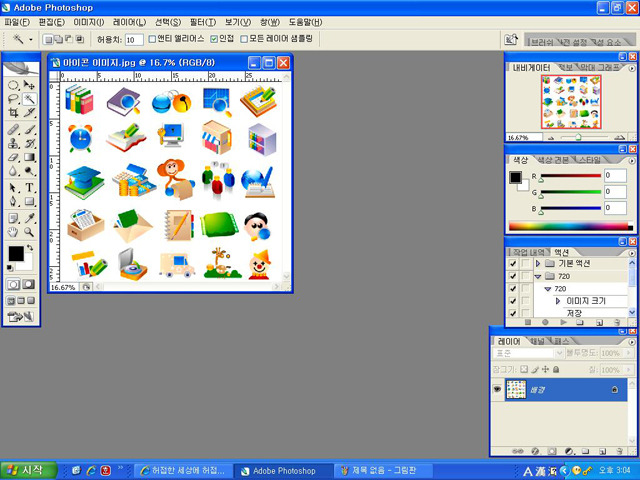
Task: Select the Path Selection arrow tool
Action: (x=13, y=188)
